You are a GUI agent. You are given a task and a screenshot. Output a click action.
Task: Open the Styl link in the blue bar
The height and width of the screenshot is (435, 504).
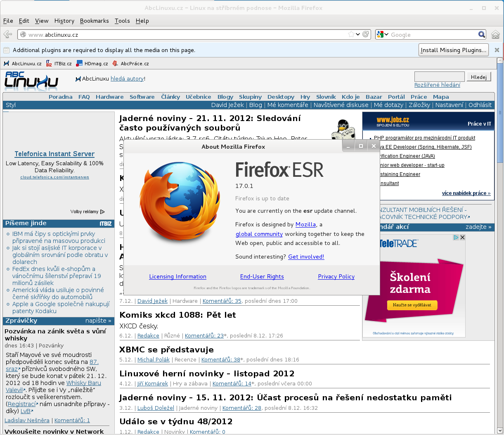tap(11, 105)
